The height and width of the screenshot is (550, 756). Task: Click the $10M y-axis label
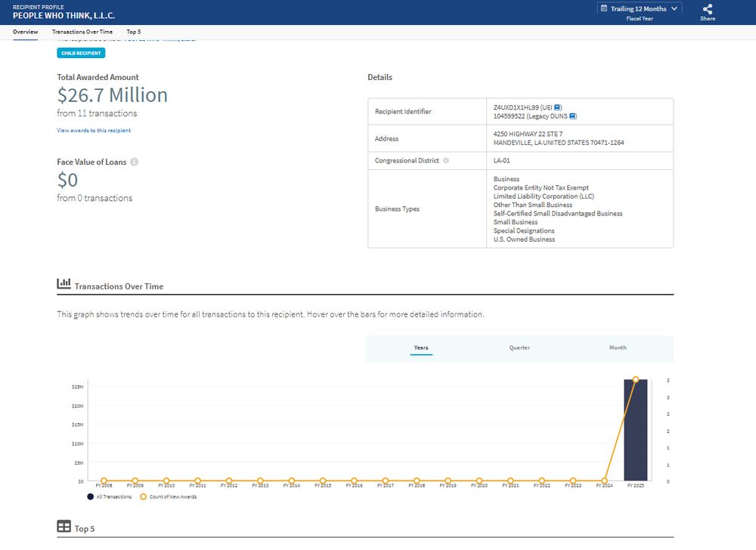(78, 443)
